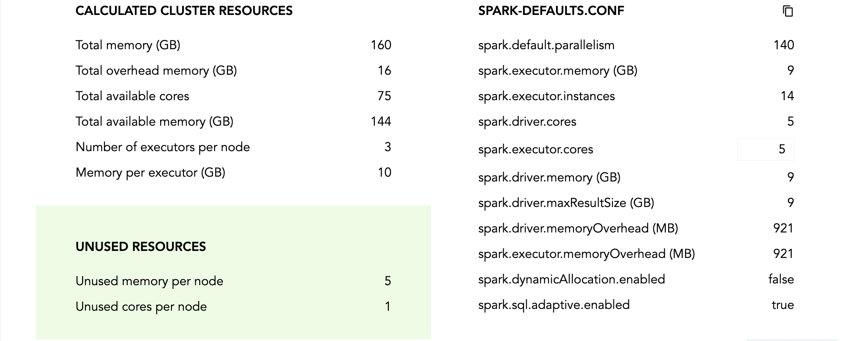The image size is (868, 341).
Task: Click the UNUSED RESOURCES section header
Action: click(141, 247)
